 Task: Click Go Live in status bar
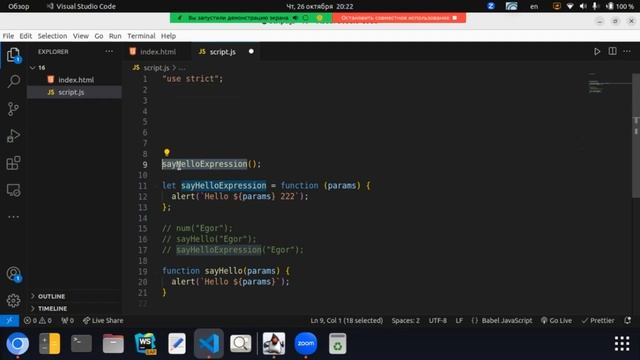click(x=556, y=320)
